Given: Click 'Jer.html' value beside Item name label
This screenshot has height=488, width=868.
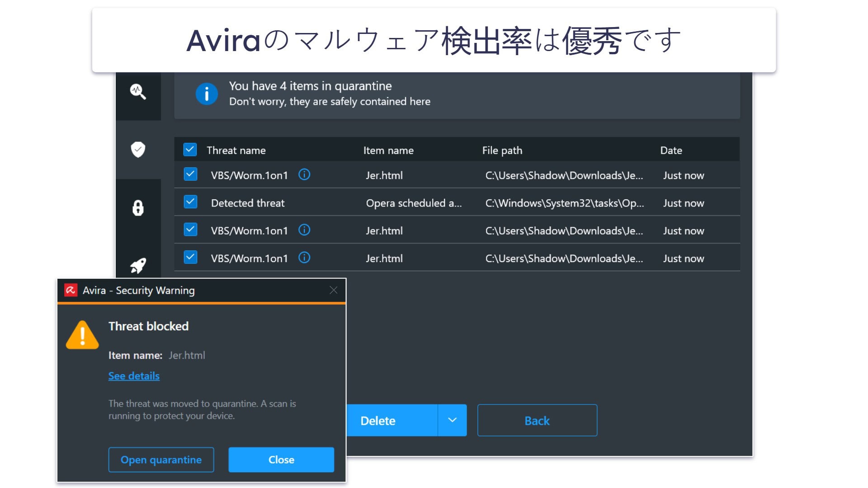Looking at the screenshot, I should click(187, 355).
